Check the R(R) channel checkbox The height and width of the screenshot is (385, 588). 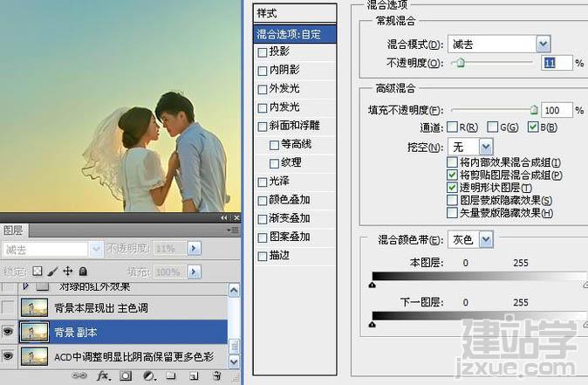452,127
